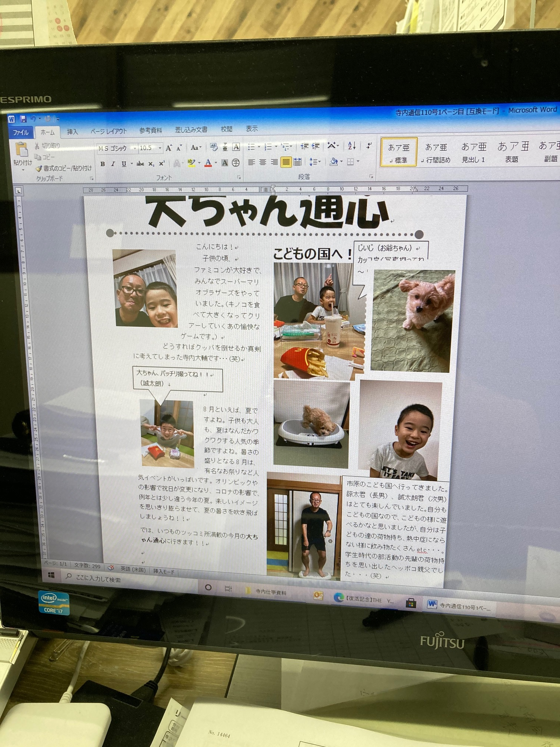This screenshot has height=747, width=560.
Task: Toggle italic formatting
Action: coord(113,164)
